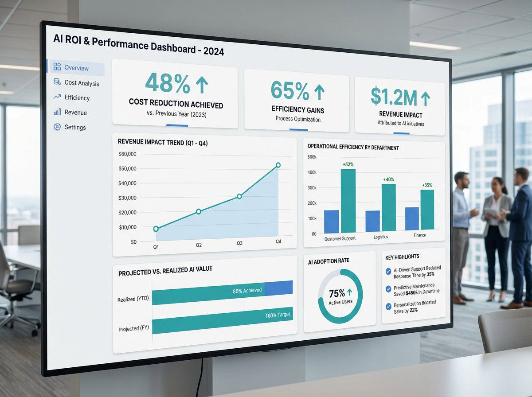Open the Cost Analysis menu item
Screen dimensions: 532x397
coord(82,83)
